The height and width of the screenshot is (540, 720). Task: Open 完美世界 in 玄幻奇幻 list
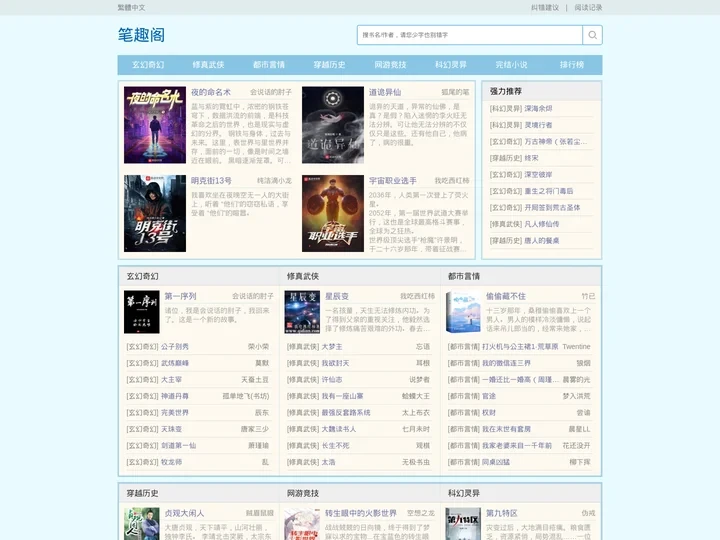[174, 413]
